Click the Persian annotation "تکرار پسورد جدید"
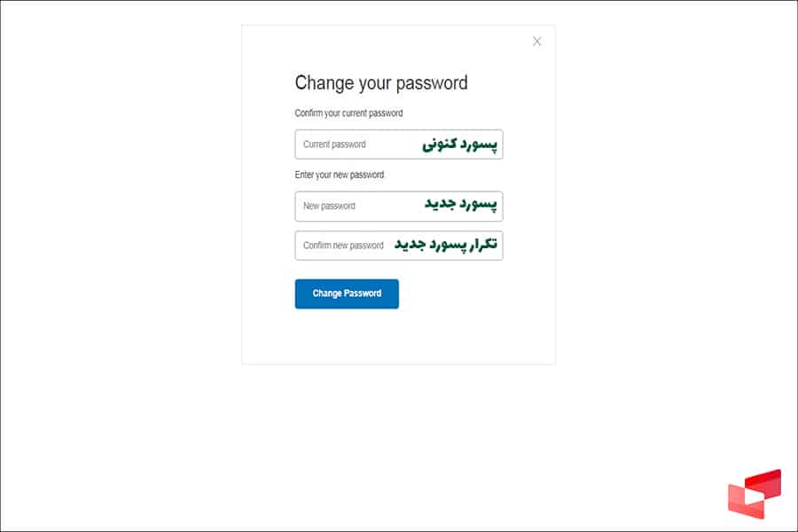Image resolution: width=798 pixels, height=532 pixels. pyautogui.click(x=446, y=244)
